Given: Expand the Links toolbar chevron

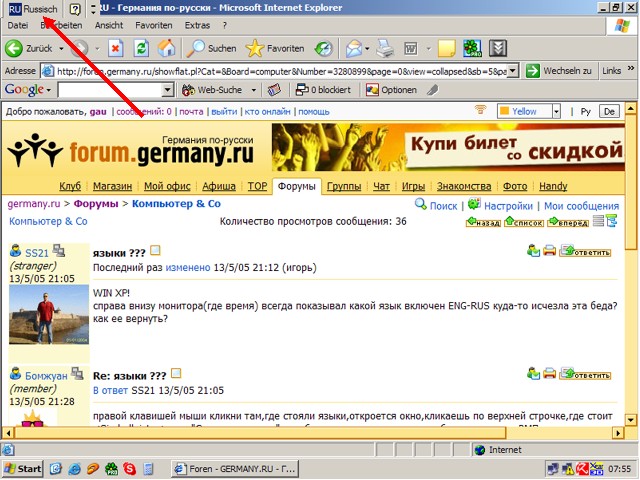Looking at the screenshot, I should pyautogui.click(x=631, y=68).
